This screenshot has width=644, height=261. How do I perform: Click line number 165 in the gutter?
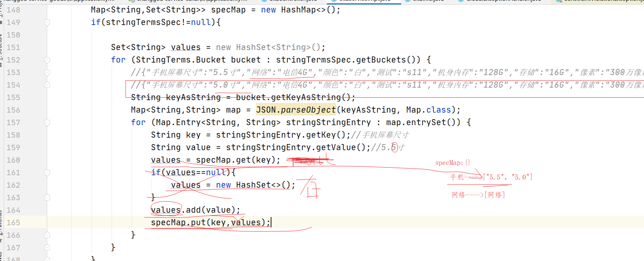pyautogui.click(x=14, y=223)
